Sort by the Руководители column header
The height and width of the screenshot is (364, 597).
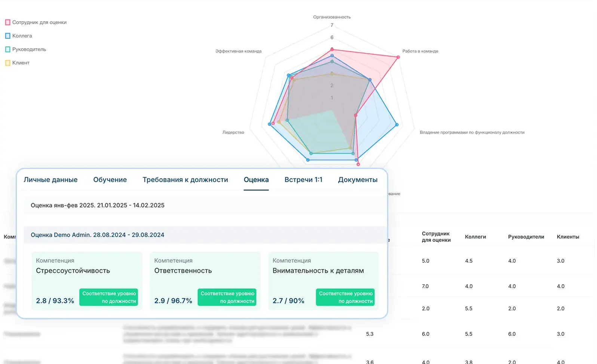[526, 237]
